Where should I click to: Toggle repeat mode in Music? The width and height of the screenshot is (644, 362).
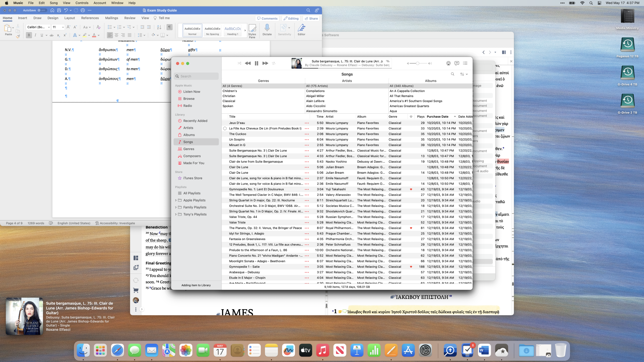[x=274, y=63]
